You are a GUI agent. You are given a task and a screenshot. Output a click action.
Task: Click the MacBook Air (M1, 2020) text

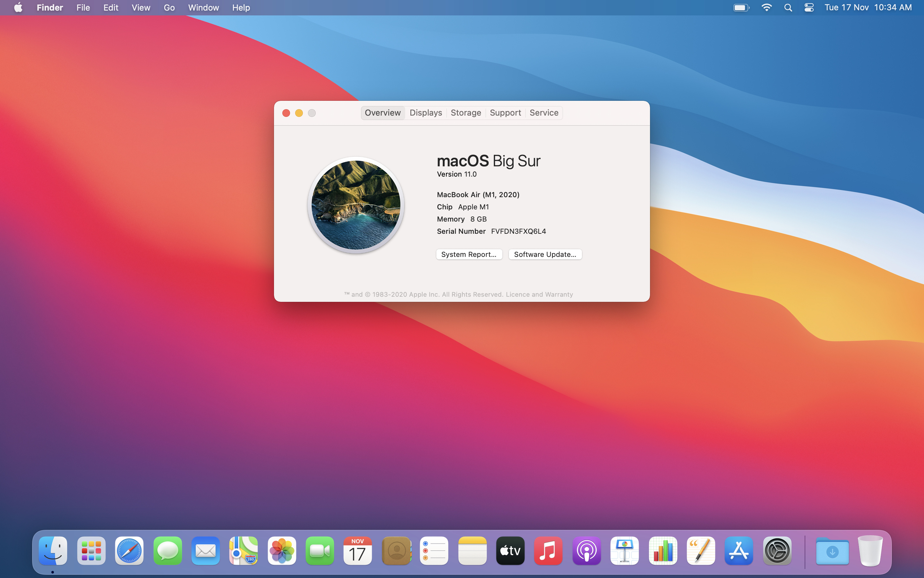tap(478, 195)
